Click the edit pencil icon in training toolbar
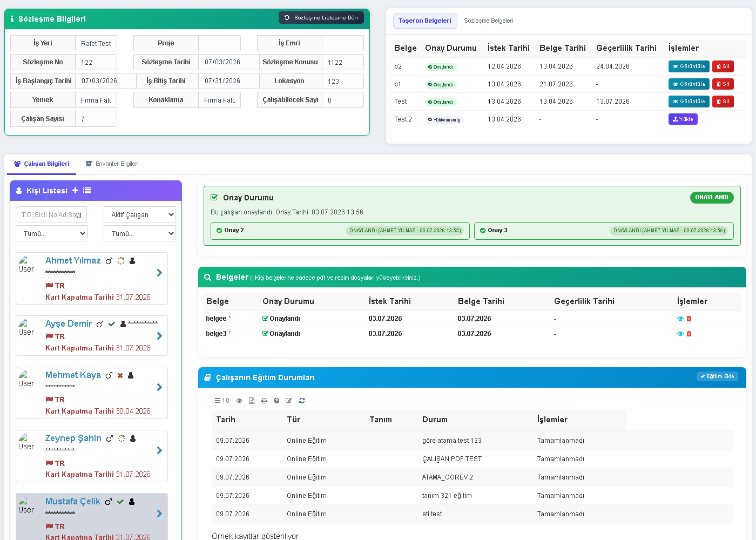756x540 pixels. click(x=289, y=401)
